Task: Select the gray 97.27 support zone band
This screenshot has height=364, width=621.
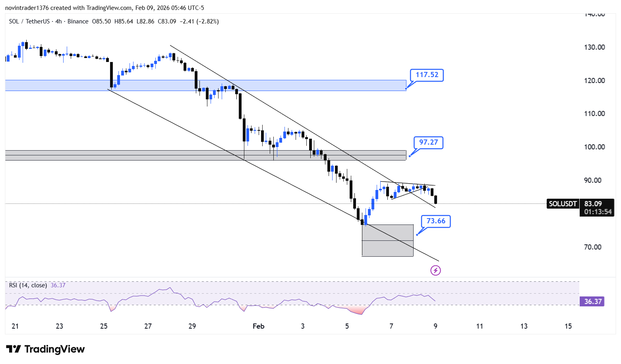Action: pos(205,155)
